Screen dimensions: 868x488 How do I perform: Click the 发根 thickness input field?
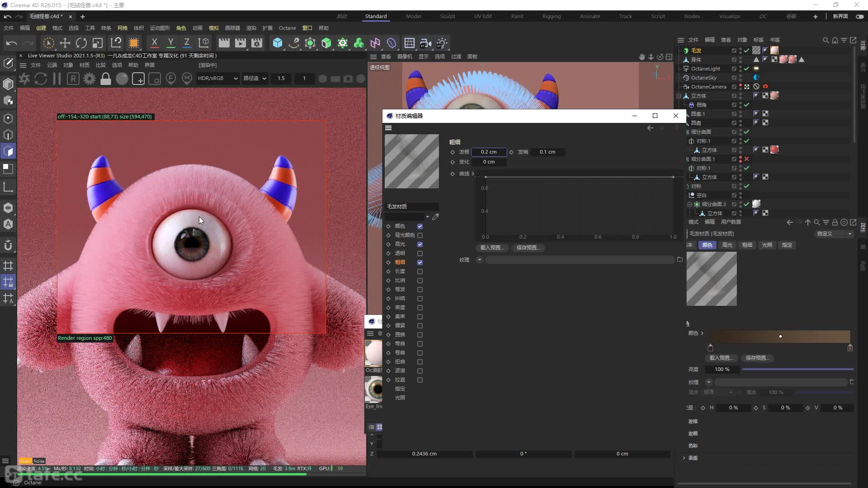pos(489,152)
